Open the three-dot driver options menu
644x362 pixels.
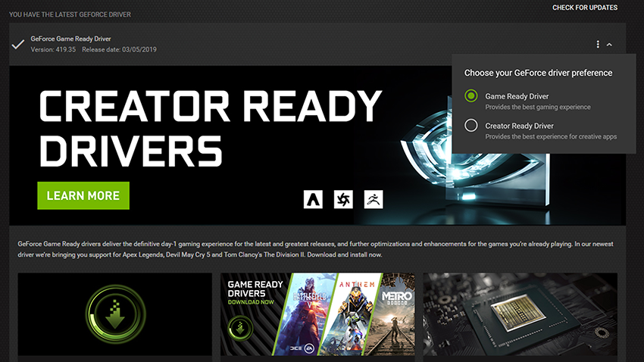pyautogui.click(x=598, y=45)
